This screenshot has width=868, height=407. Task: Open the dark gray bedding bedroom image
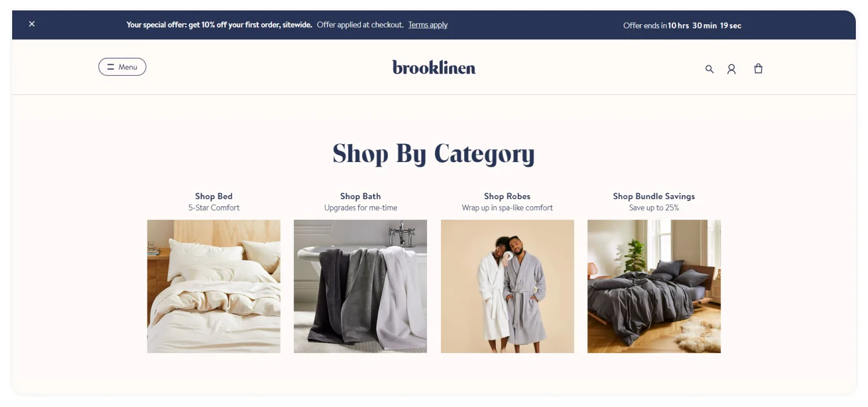tap(654, 286)
